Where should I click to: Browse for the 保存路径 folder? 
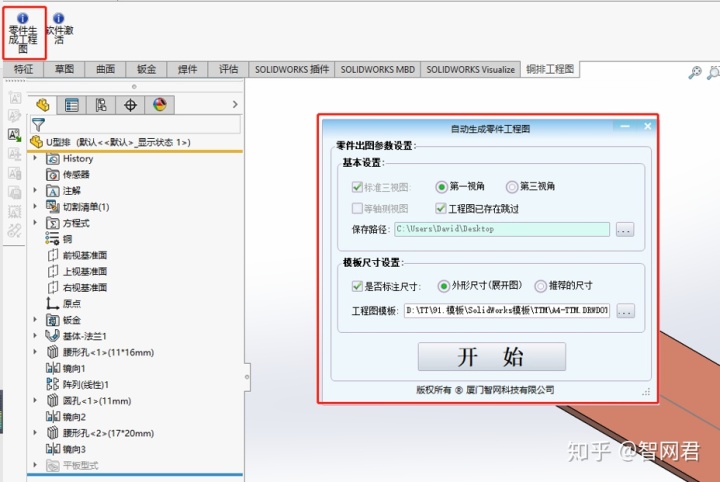point(624,230)
